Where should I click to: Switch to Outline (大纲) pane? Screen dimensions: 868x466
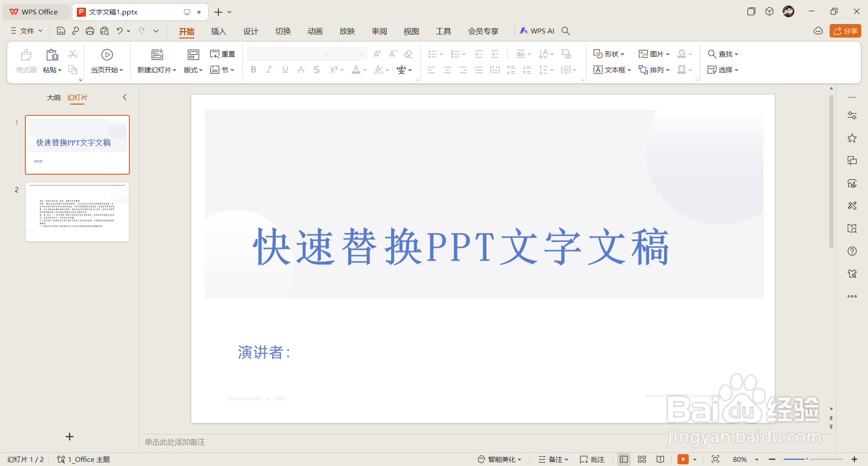click(54, 97)
